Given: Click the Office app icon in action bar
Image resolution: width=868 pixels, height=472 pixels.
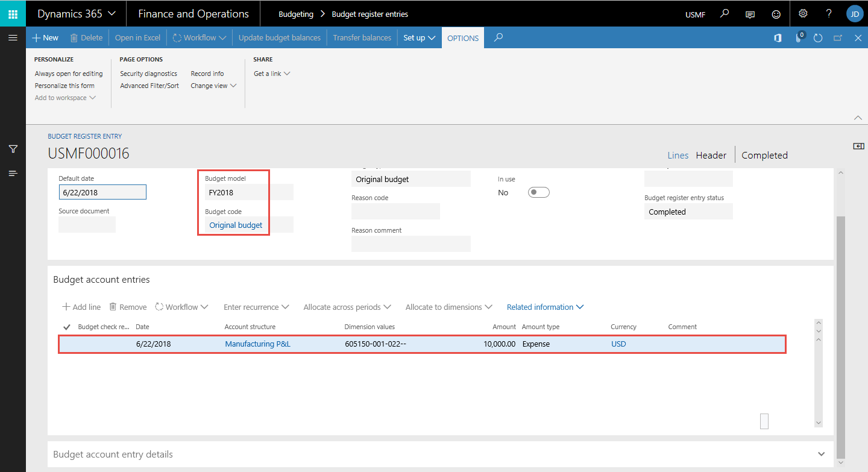Looking at the screenshot, I should click(x=778, y=38).
